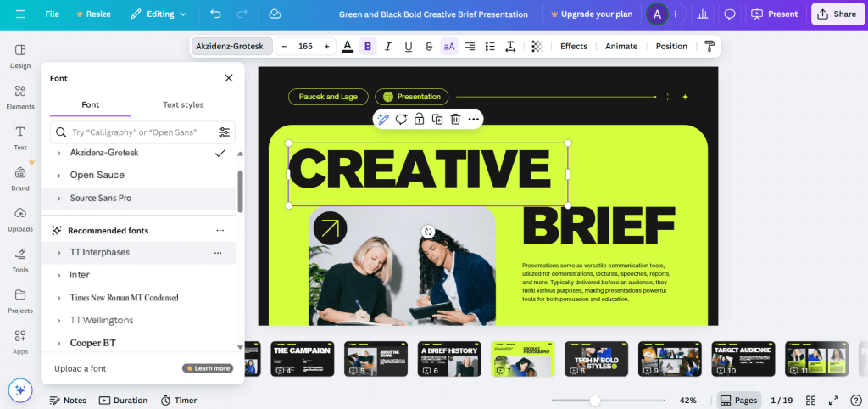The height and width of the screenshot is (409, 868).
Task: Start presentation with Present button
Action: click(x=776, y=14)
